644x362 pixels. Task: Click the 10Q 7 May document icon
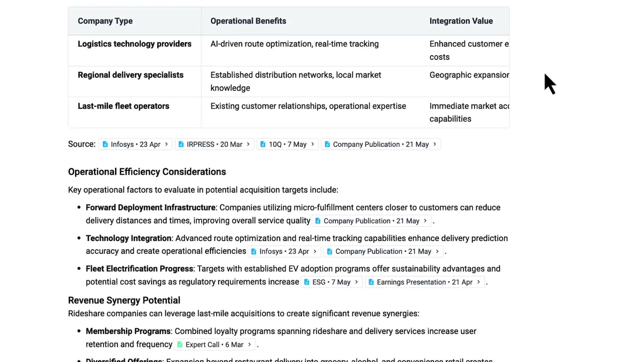coord(263,144)
